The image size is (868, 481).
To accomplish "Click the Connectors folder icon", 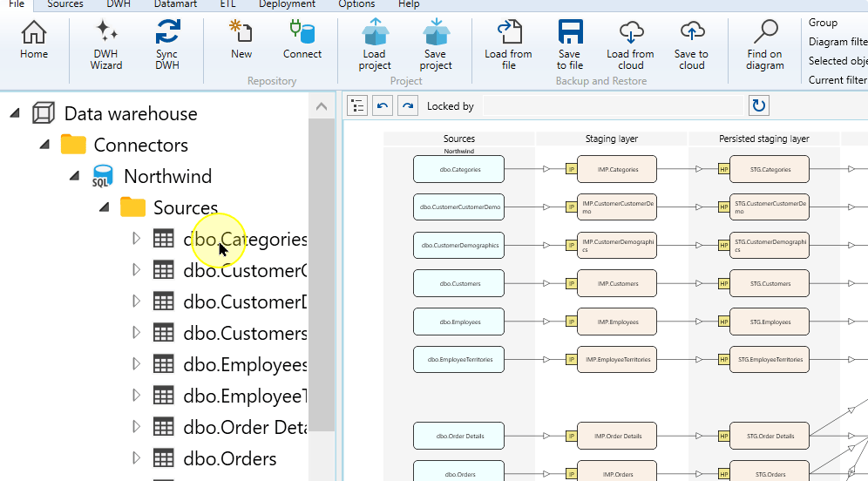I will (x=73, y=145).
